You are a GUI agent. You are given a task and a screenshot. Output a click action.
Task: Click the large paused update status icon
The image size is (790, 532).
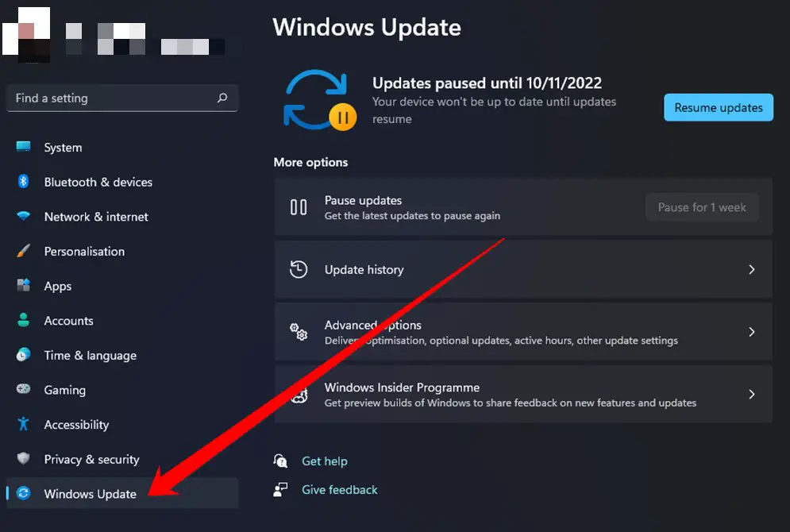point(320,100)
